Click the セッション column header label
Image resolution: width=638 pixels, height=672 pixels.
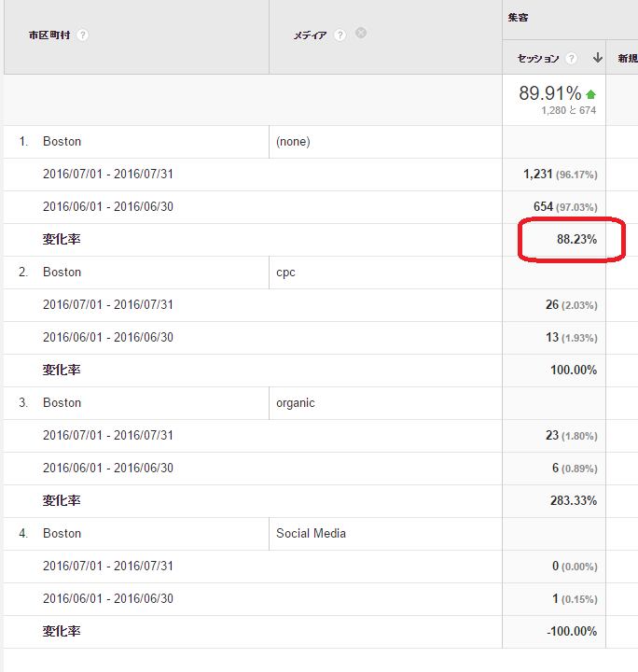point(538,59)
